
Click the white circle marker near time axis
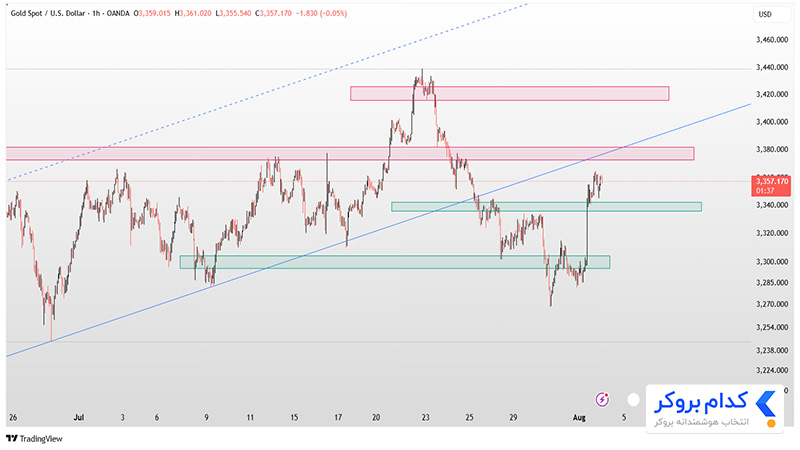(x=633, y=399)
